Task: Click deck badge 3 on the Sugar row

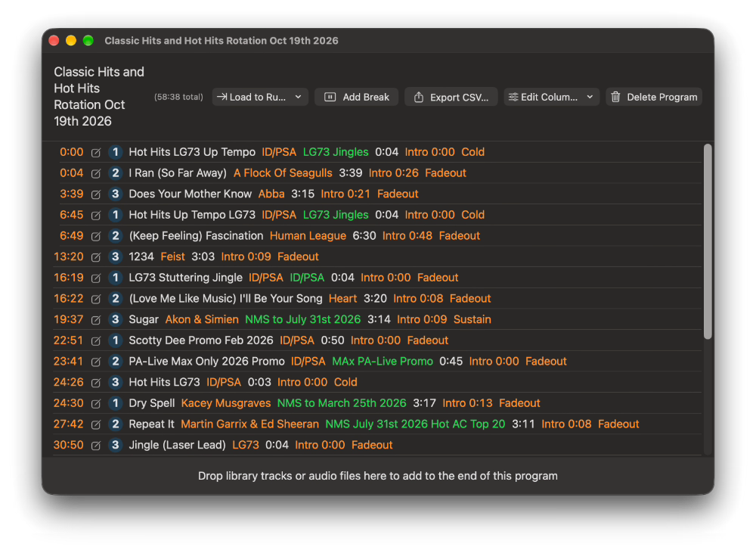Action: click(115, 319)
